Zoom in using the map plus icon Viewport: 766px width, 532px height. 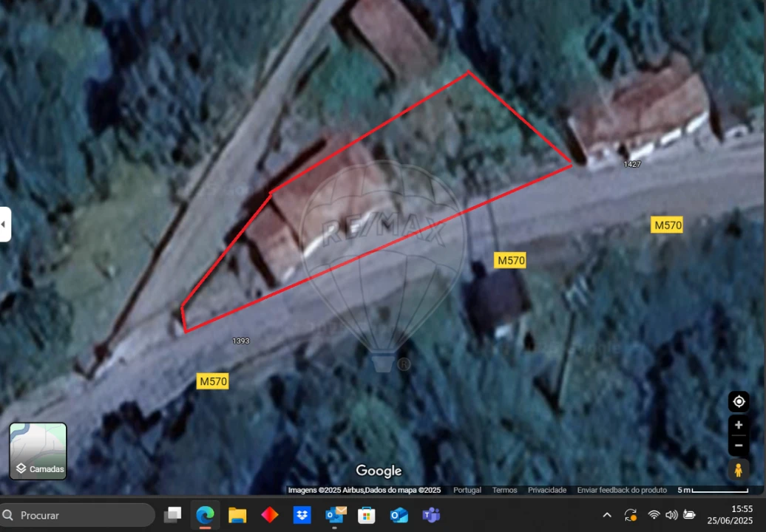click(x=739, y=425)
